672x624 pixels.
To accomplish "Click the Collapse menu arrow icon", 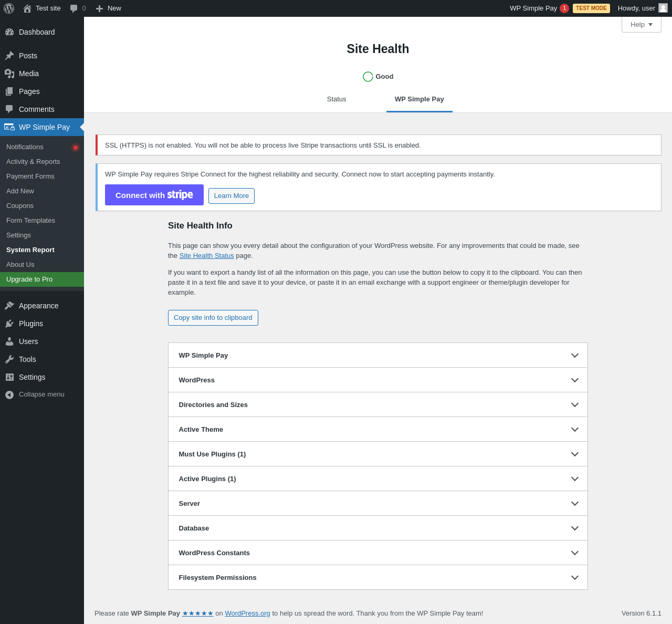I will [9, 394].
